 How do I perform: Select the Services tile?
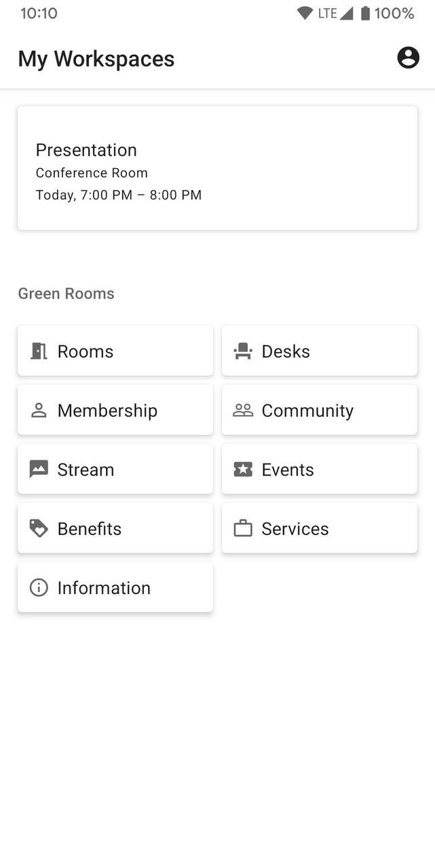pyautogui.click(x=319, y=528)
